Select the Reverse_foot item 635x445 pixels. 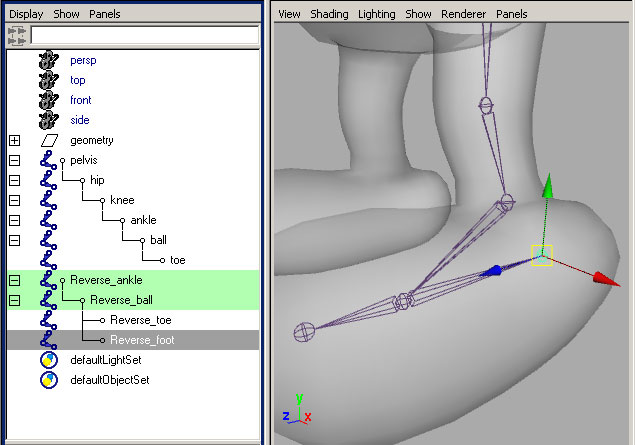(142, 340)
